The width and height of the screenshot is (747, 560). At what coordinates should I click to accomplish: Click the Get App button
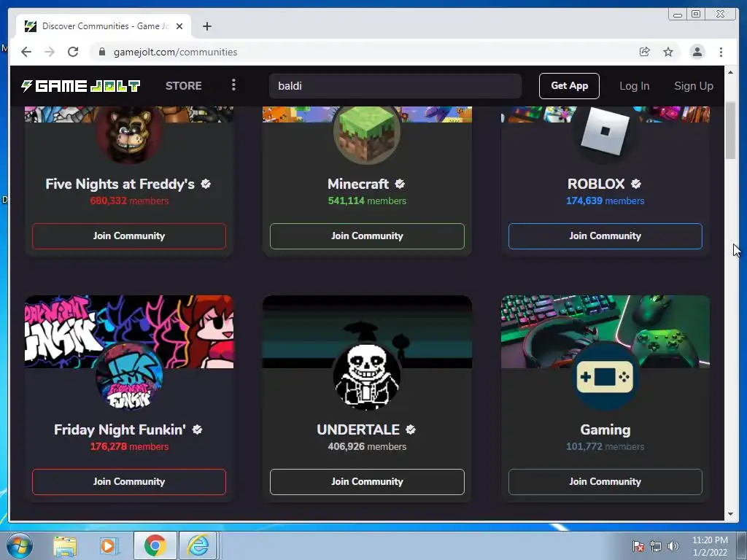569,86
